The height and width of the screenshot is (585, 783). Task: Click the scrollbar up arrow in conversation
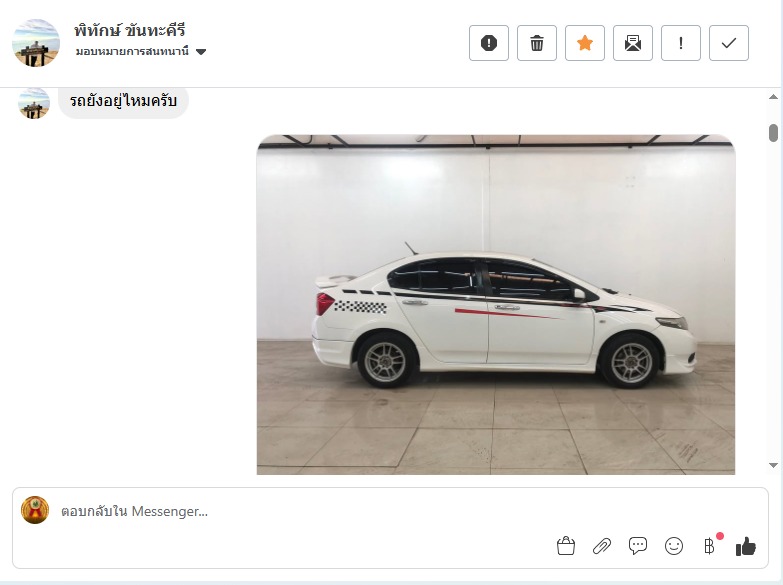click(773, 97)
